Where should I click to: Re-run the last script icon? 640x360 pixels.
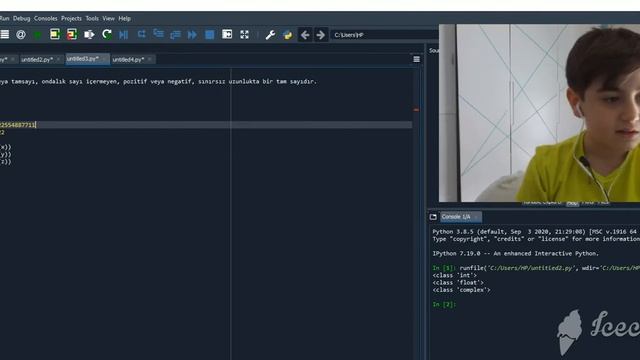pyautogui.click(x=107, y=34)
